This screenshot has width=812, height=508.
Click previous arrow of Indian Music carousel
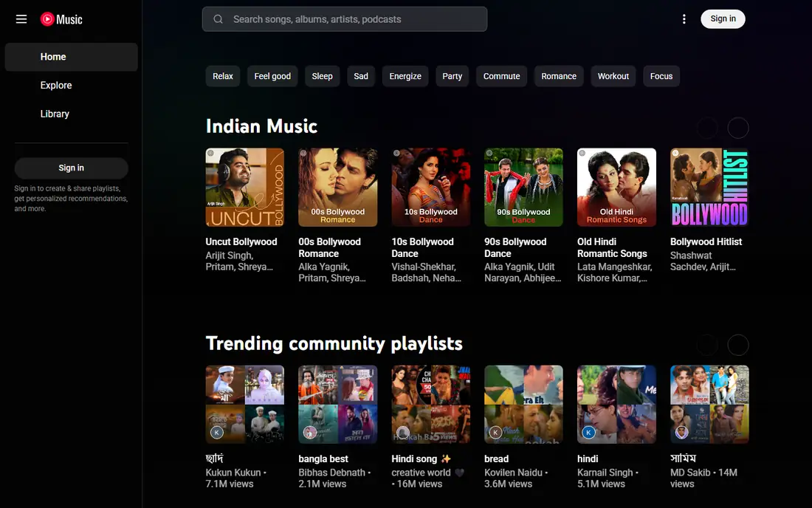(707, 128)
